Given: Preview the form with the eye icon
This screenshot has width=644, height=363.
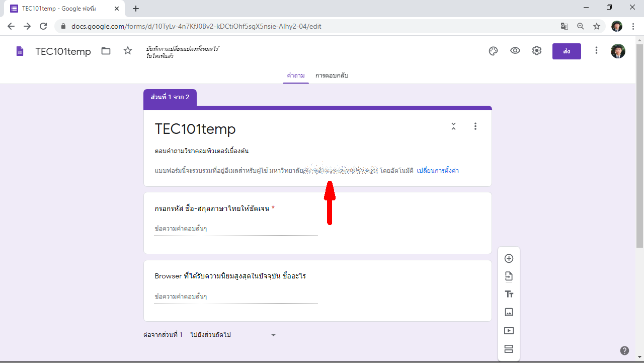Looking at the screenshot, I should 515,51.
